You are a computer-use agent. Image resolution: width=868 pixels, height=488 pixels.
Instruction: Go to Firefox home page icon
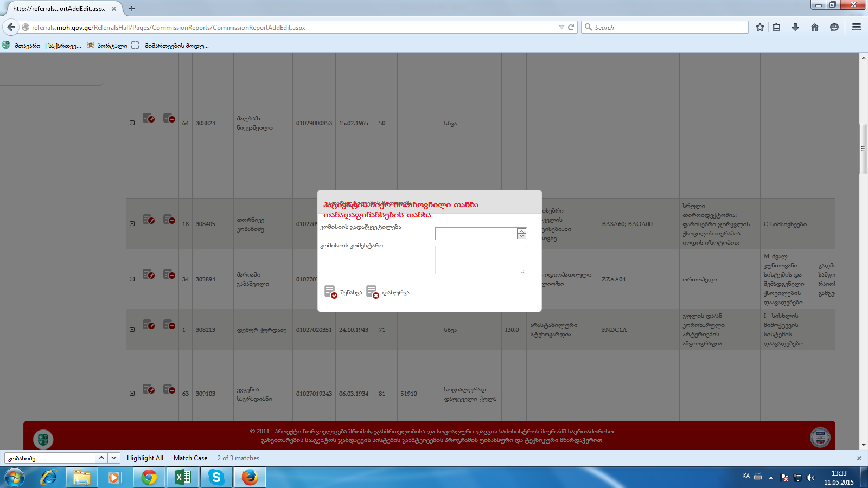[x=815, y=27]
